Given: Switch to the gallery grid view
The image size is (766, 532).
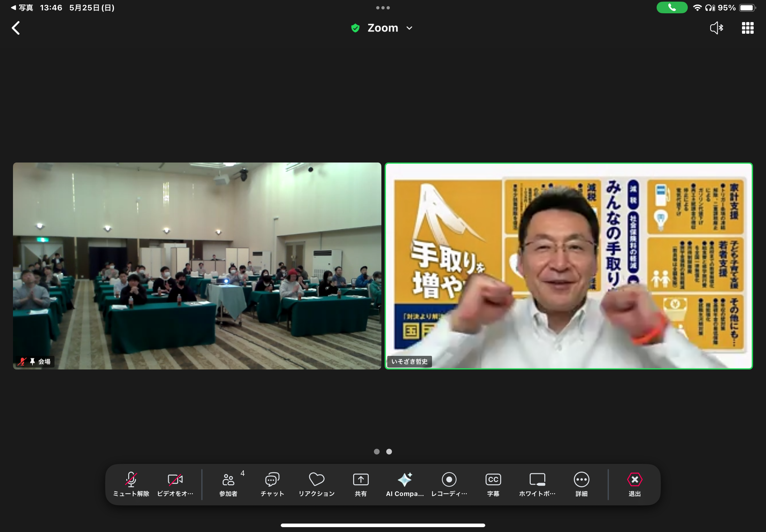Looking at the screenshot, I should click(x=747, y=28).
